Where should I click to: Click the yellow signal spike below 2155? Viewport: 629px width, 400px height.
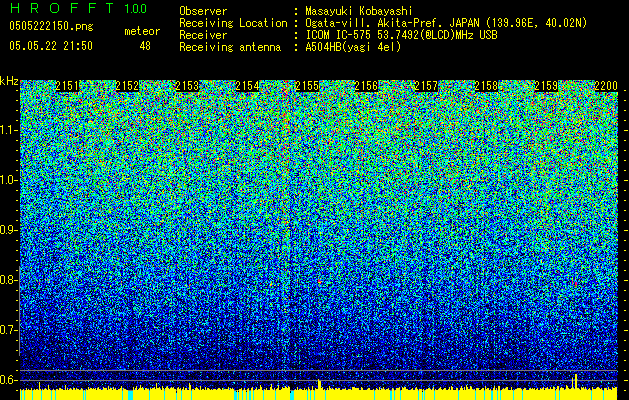pyautogui.click(x=319, y=384)
